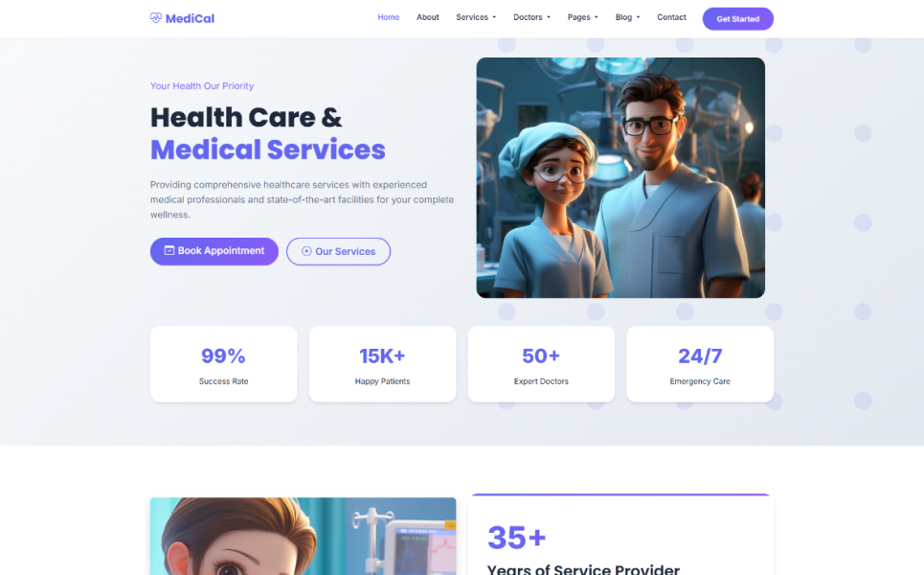Image resolution: width=924 pixels, height=575 pixels.
Task: Open the Blog dropdown menu
Action: [x=627, y=17]
